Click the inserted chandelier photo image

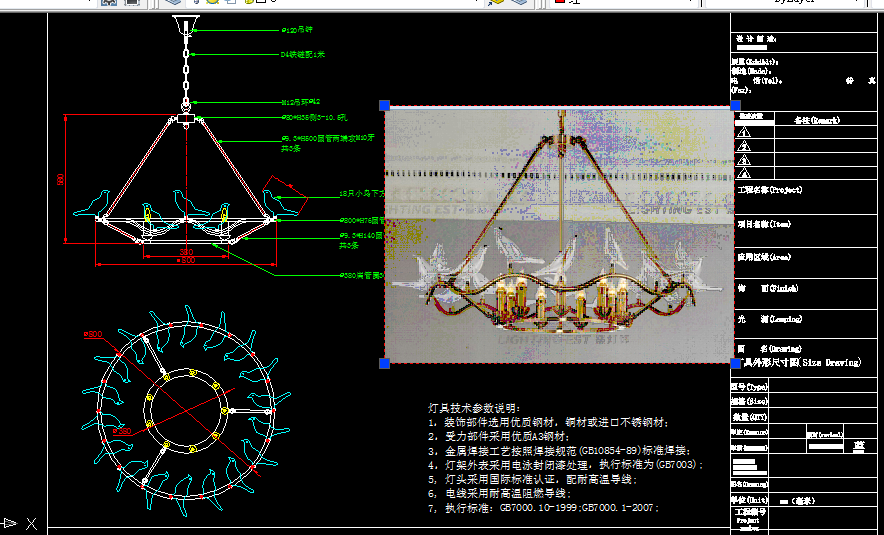tap(560, 235)
